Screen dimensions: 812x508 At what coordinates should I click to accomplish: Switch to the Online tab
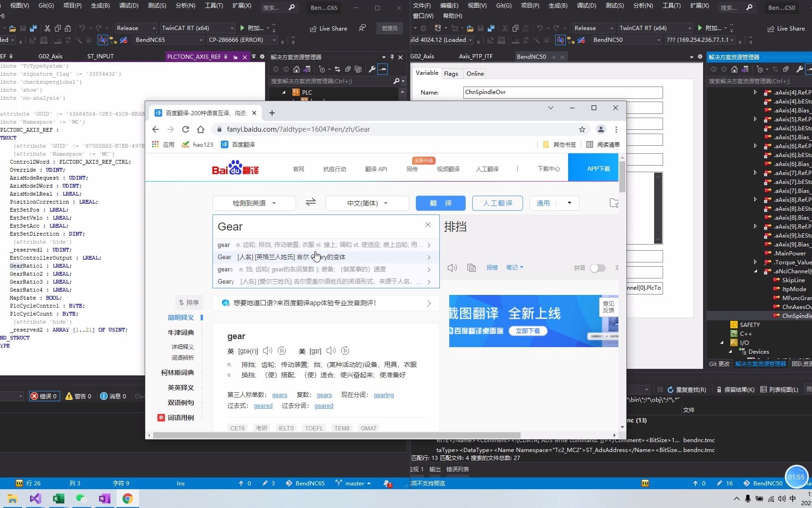point(475,73)
